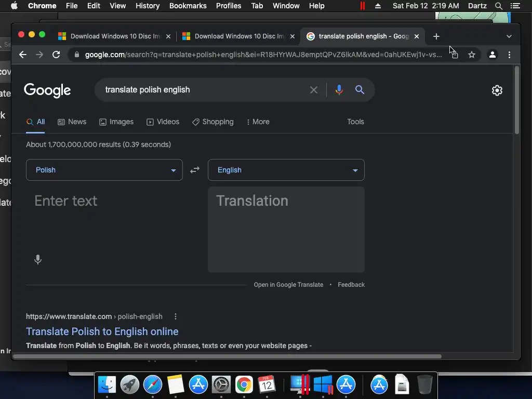Launch Launchpad from the Dock
This screenshot has width=532, height=399.
coord(129,385)
